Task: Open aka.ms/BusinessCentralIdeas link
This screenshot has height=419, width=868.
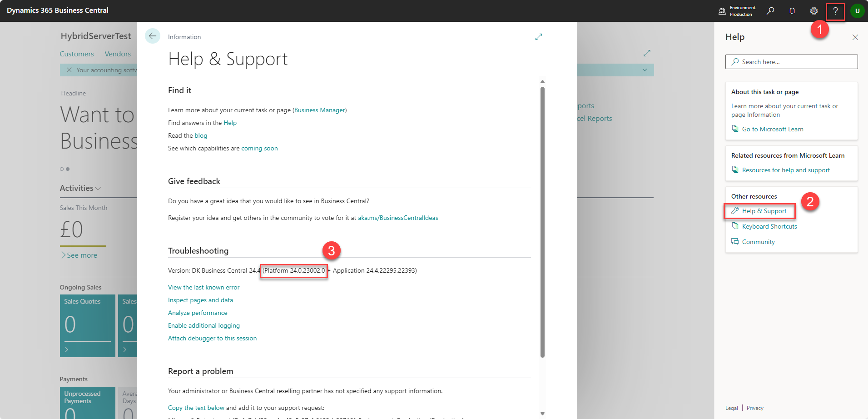Action: tap(398, 218)
